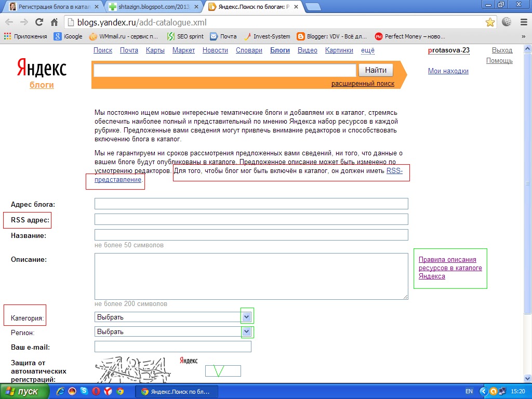Screen dimensions: 532x399
Task: Switch input language via EN indicator
Action: pyautogui.click(x=469, y=391)
